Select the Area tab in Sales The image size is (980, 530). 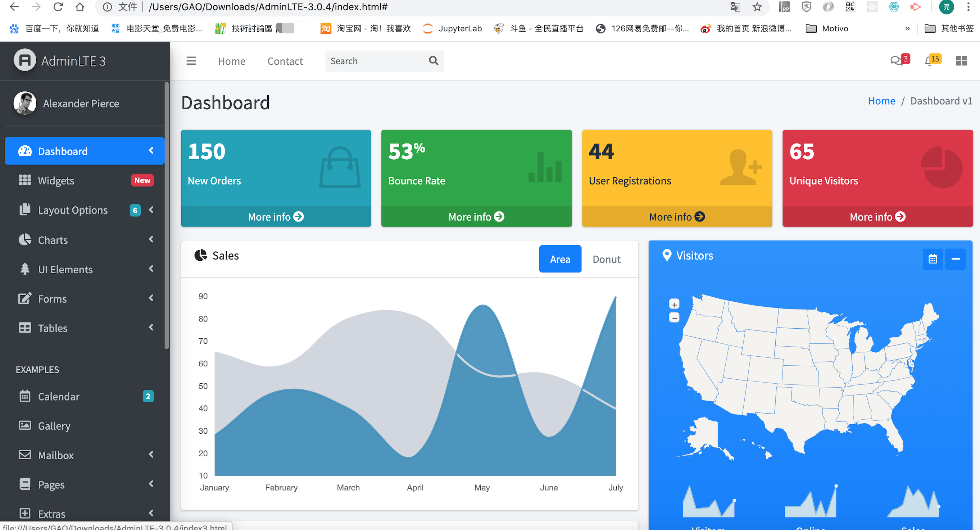pyautogui.click(x=560, y=259)
